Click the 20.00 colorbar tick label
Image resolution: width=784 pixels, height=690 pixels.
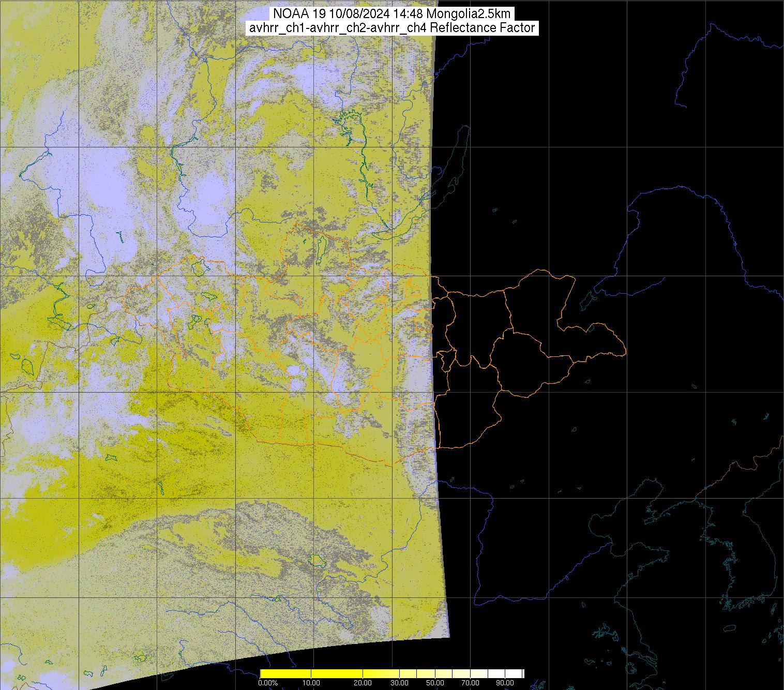[x=363, y=683]
